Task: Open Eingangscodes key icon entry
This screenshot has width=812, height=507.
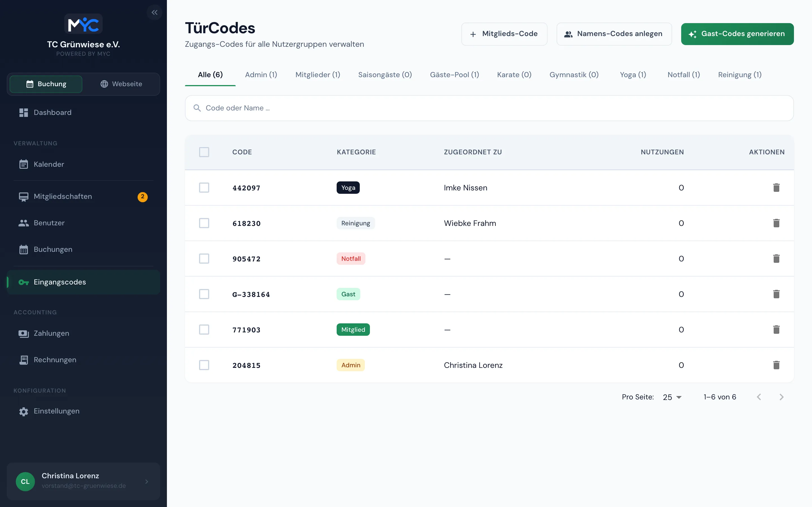Action: coord(23,282)
